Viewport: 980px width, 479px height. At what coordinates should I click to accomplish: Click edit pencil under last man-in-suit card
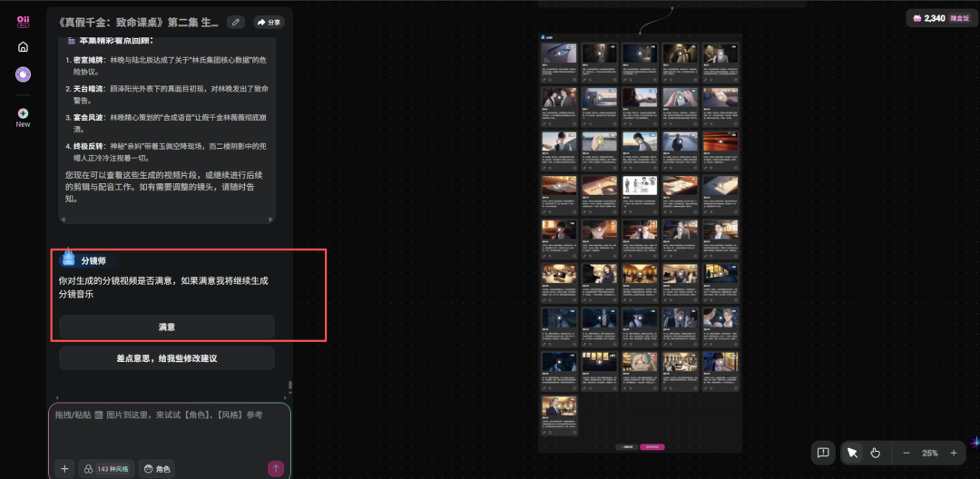click(544, 433)
